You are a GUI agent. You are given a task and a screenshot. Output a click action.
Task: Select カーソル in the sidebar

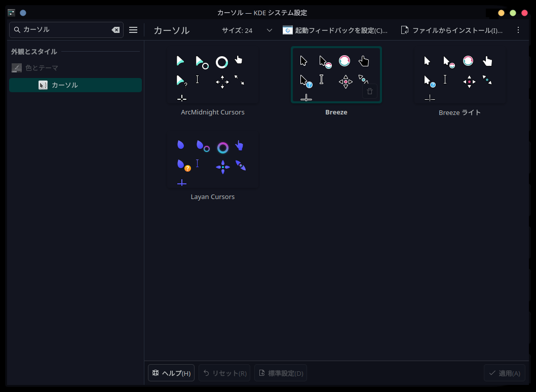(x=75, y=85)
